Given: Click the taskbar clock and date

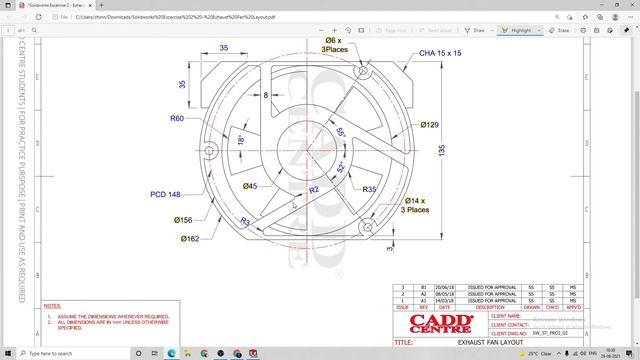Looking at the screenshot, I should [x=611, y=353].
